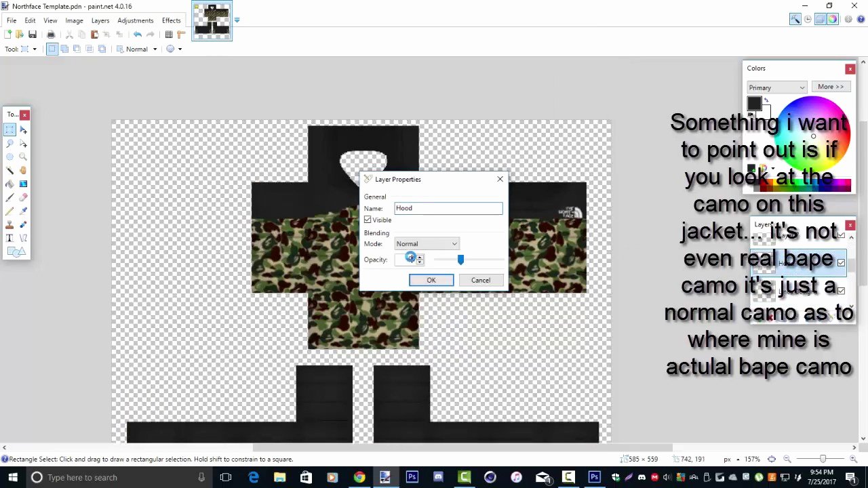Choose Replace selection mode icon
This screenshot has height=488, width=868.
(52, 49)
